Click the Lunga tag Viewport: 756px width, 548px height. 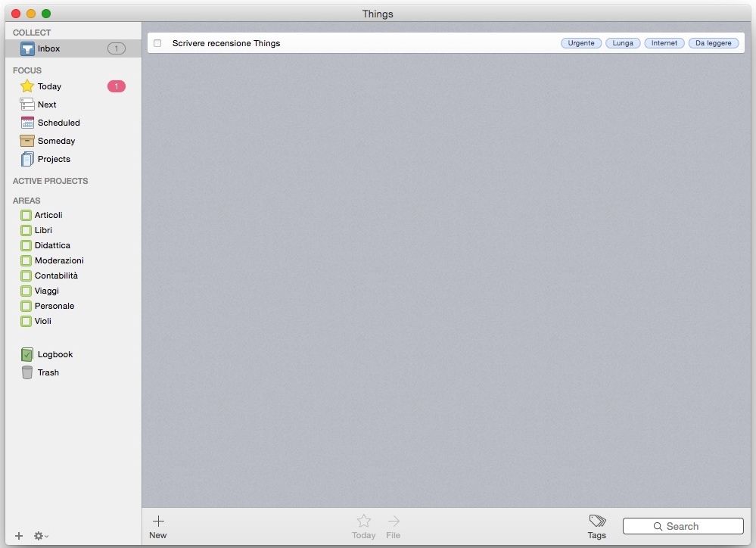click(x=623, y=43)
